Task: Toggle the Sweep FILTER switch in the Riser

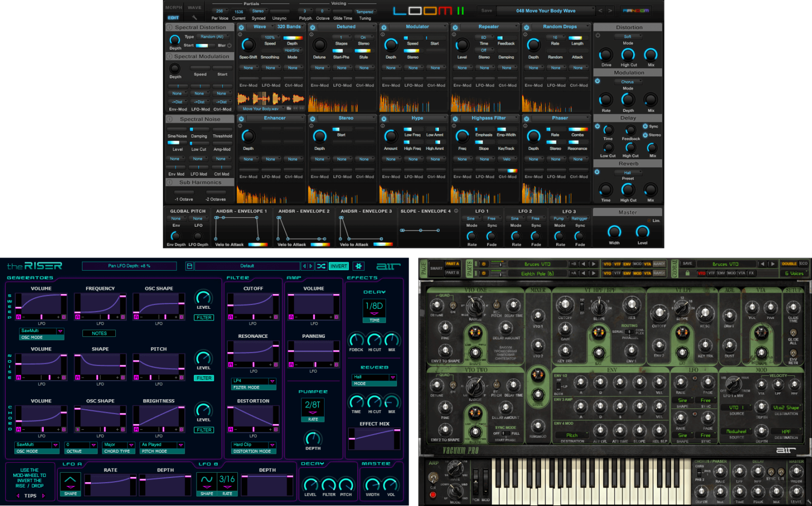Action: click(204, 318)
